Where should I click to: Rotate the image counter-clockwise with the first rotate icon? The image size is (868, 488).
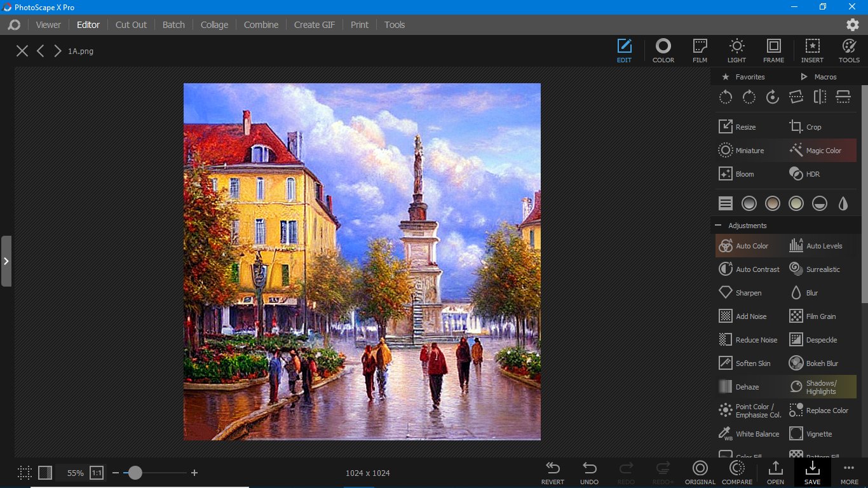[726, 97]
